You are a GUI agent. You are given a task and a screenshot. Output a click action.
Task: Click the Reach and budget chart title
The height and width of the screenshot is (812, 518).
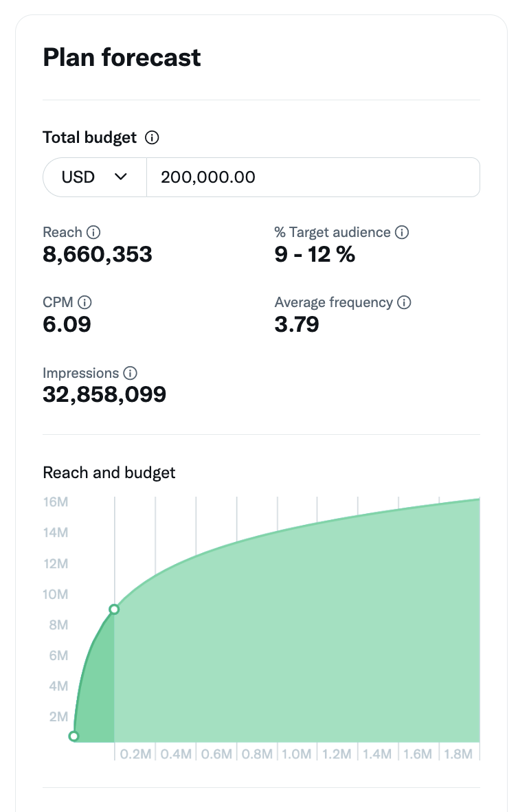point(109,473)
